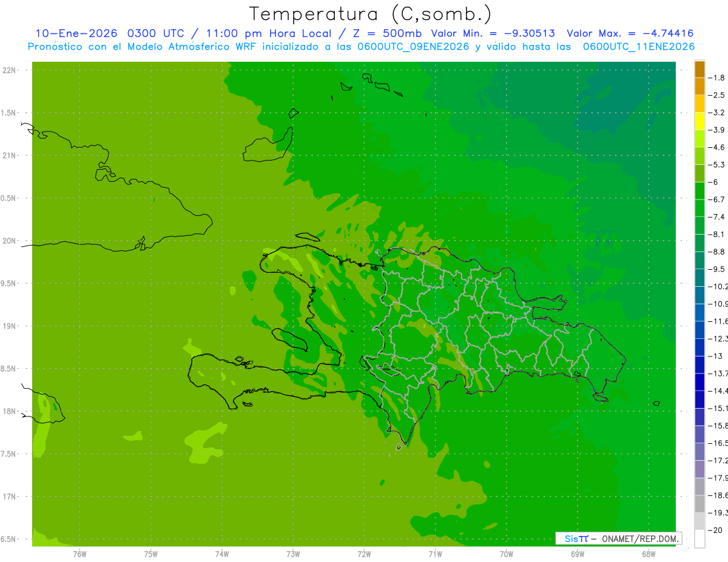Screen dimensions: 728x562
Task: Click 'Valor Max. = -4.74416' text
Action: tap(630, 33)
